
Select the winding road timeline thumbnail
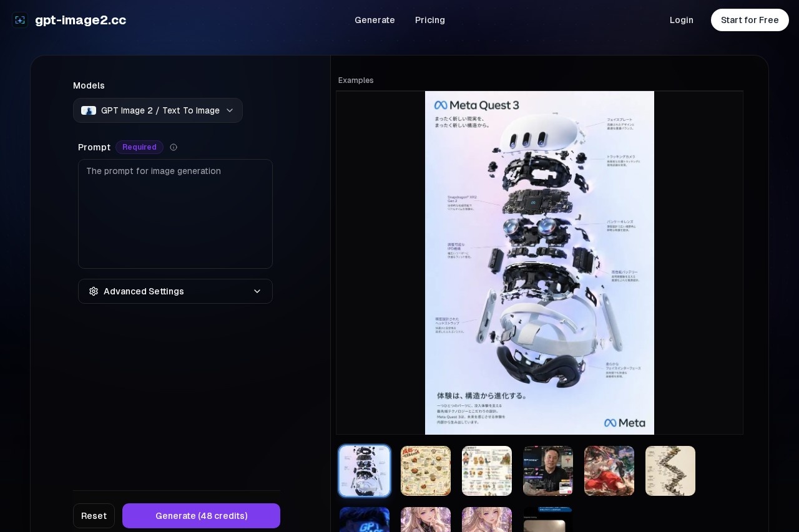[x=670, y=471]
